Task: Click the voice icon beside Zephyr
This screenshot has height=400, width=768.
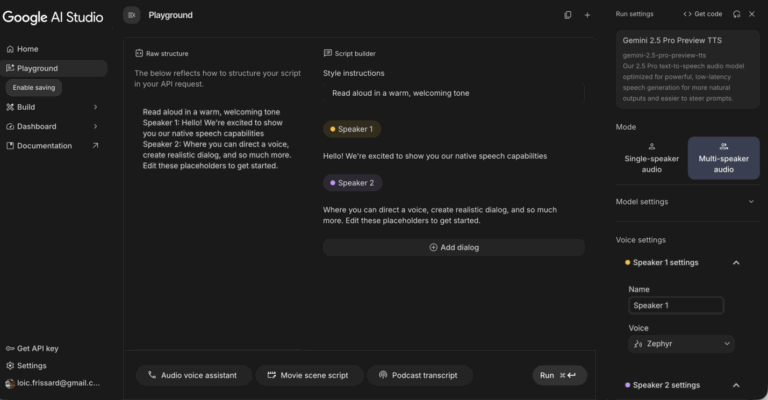Action: [x=638, y=344]
